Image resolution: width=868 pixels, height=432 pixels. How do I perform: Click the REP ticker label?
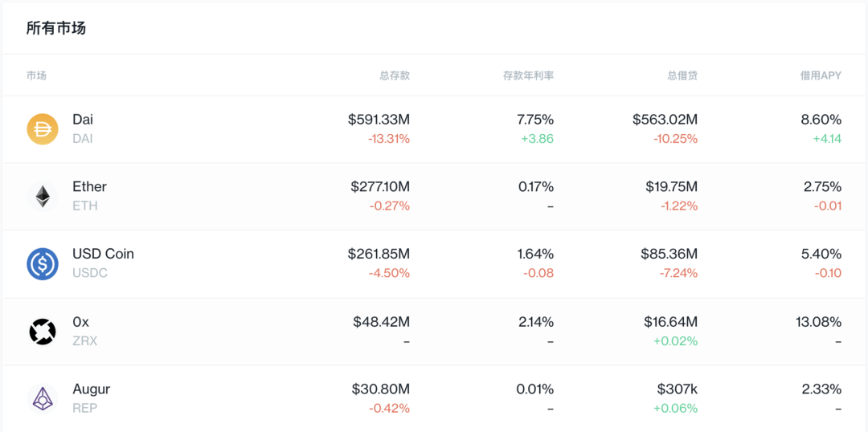pyautogui.click(x=84, y=409)
